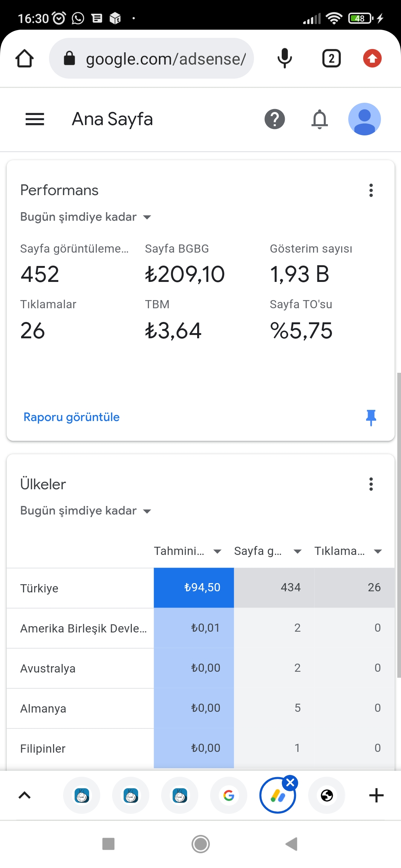Tap the google.com/adsense address bar
The image size is (401, 868).
coord(151,58)
